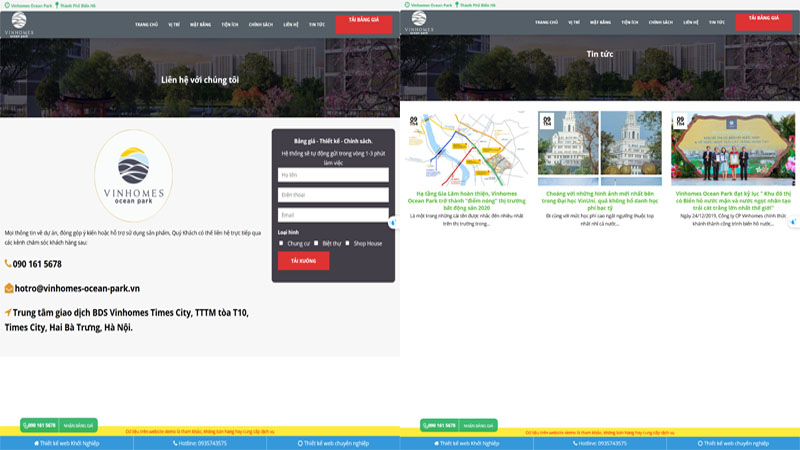
Task: Click the Tải bảng giá button on left page
Action: tap(363, 20)
